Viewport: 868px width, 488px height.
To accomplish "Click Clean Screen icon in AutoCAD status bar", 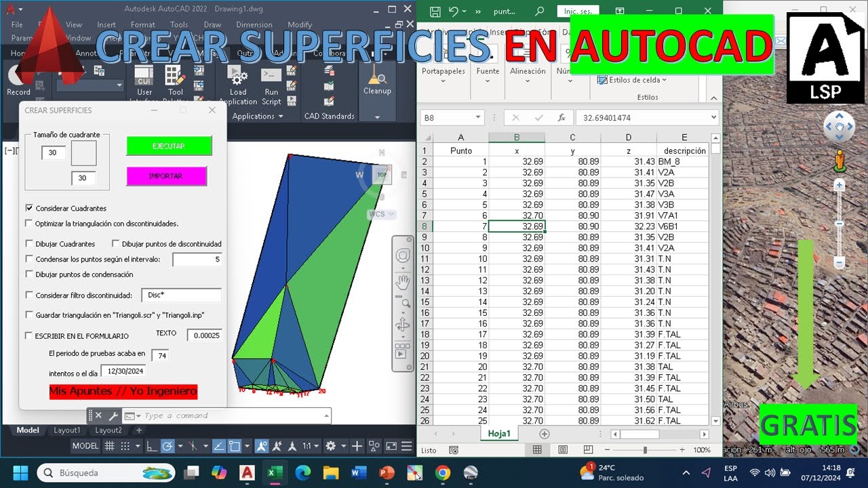I will coord(391,446).
